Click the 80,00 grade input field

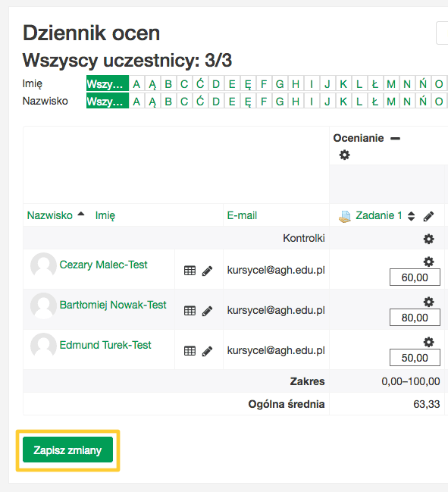pyautogui.click(x=415, y=318)
